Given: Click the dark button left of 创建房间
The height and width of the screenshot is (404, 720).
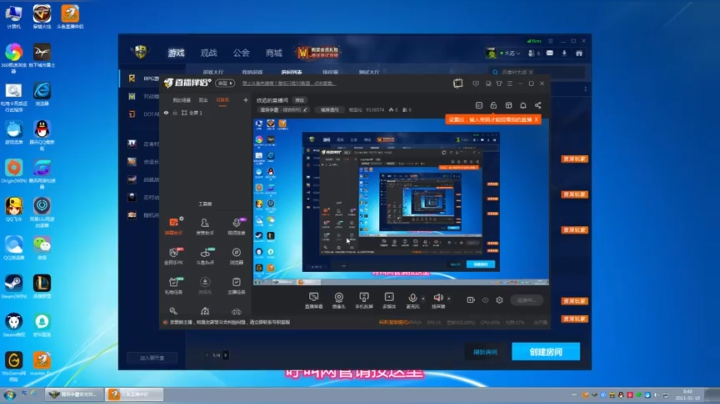Looking at the screenshot, I should [485, 352].
